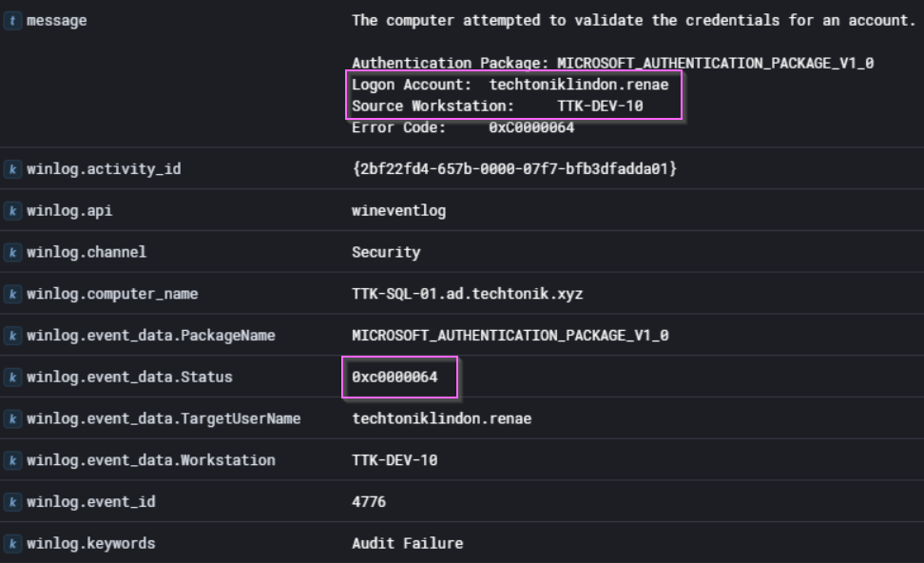
Task: Click the 0xc0000064 status value
Action: (x=395, y=378)
